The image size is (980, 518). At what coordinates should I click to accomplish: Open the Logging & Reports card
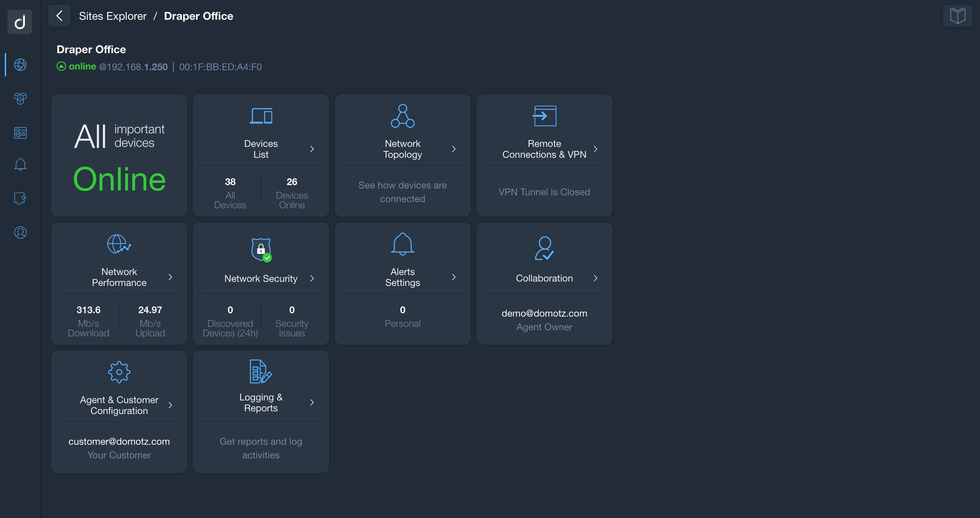tap(261, 403)
